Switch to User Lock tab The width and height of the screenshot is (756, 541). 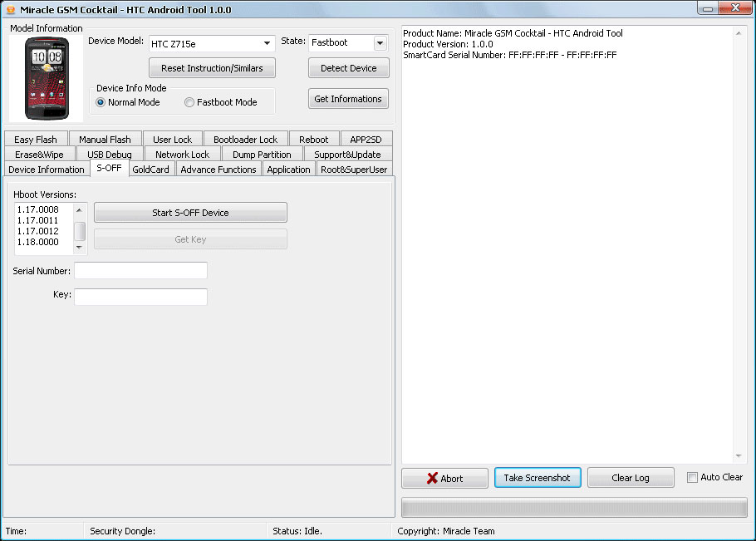point(172,140)
